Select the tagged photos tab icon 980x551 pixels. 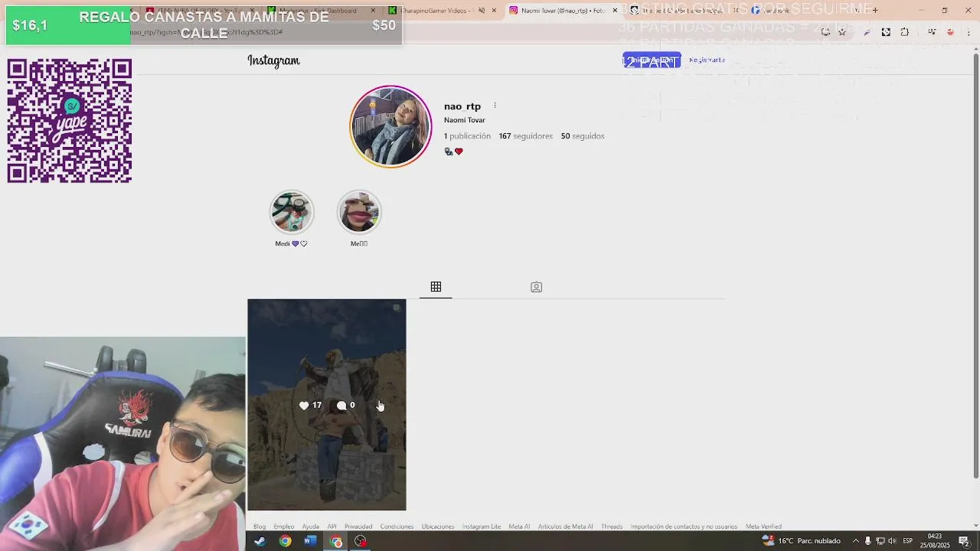tap(536, 287)
